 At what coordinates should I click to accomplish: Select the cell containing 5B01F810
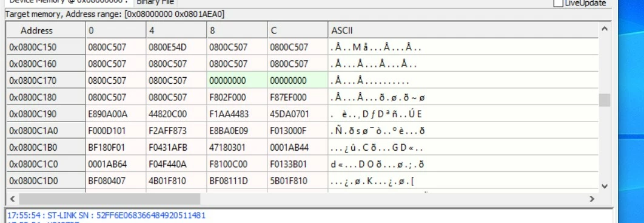click(298, 180)
